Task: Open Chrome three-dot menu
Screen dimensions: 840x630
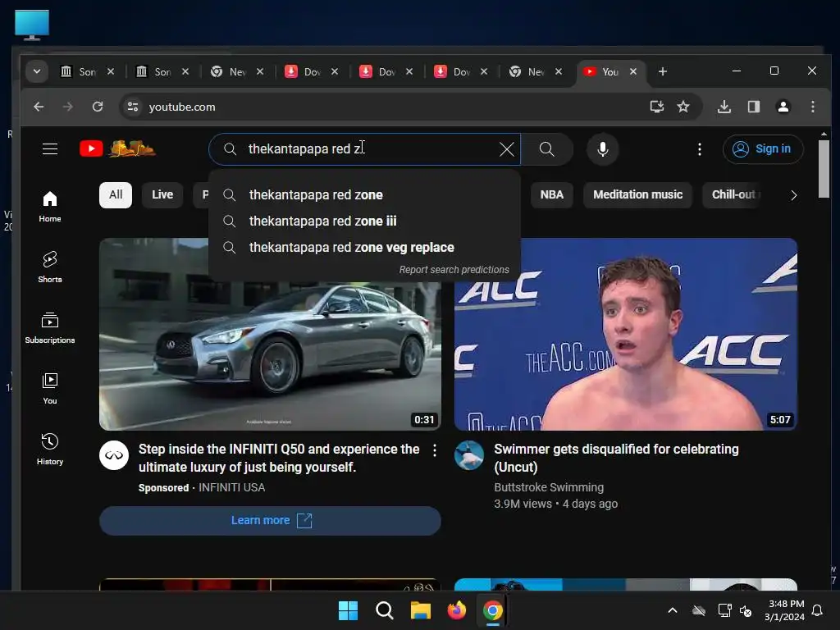Action: (x=813, y=107)
